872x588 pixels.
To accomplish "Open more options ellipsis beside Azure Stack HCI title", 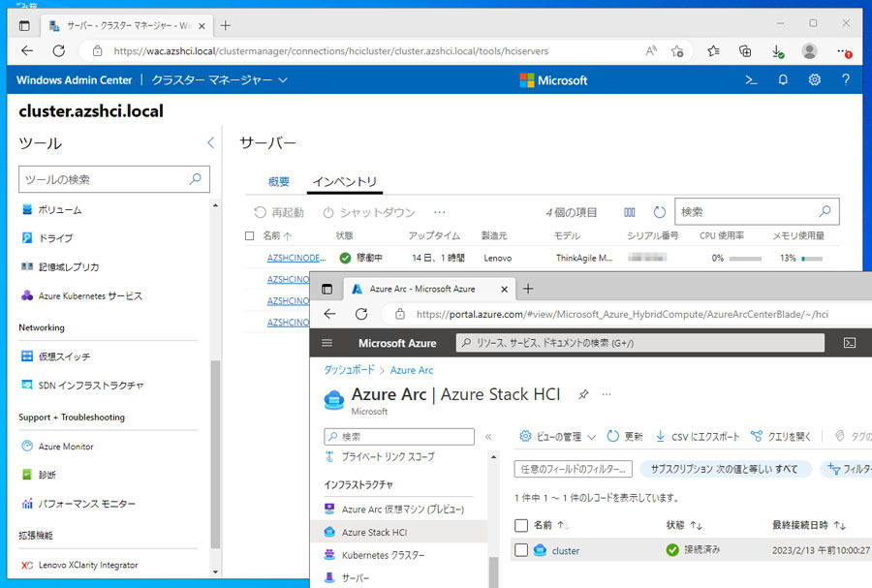I will tap(607, 394).
